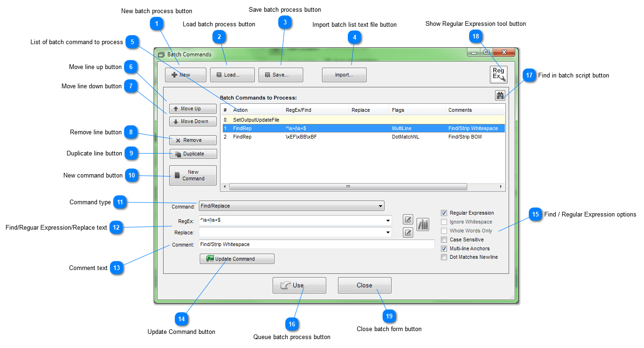The height and width of the screenshot is (348, 644).
Task: Open the Command type dropdown
Action: 291,206
